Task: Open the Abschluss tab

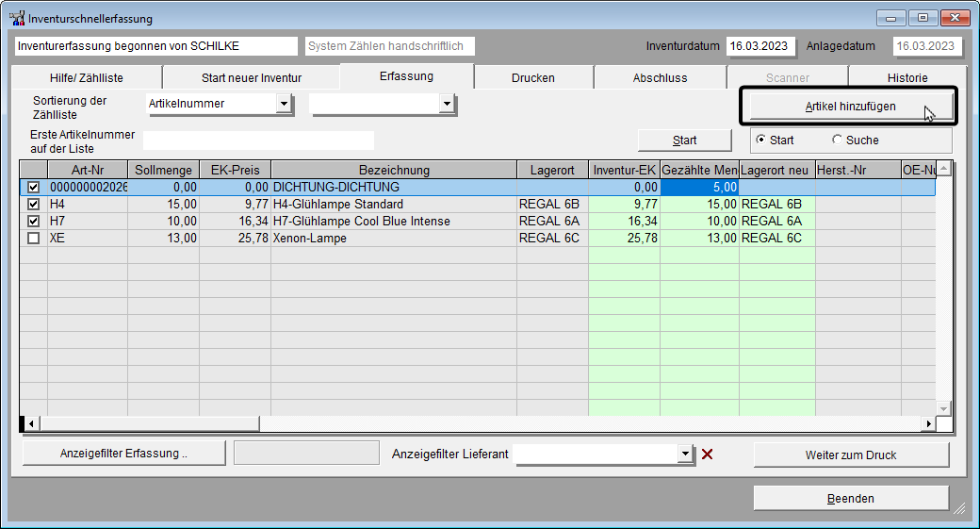Action: click(x=660, y=77)
